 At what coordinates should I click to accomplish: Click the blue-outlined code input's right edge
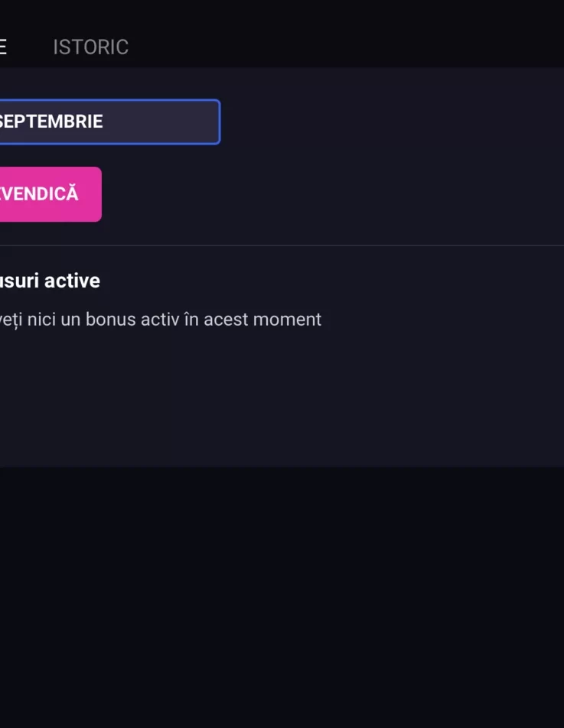point(219,122)
